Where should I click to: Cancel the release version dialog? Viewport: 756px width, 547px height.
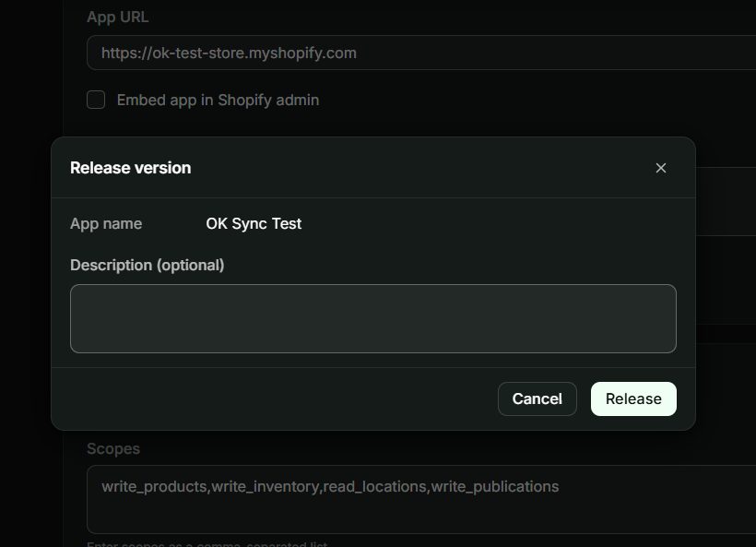point(537,398)
